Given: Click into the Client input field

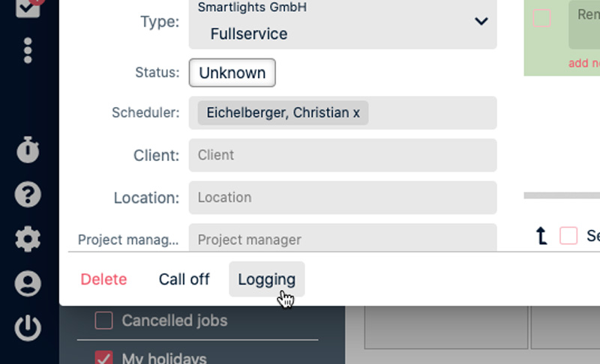Looking at the screenshot, I should pyautogui.click(x=342, y=155).
